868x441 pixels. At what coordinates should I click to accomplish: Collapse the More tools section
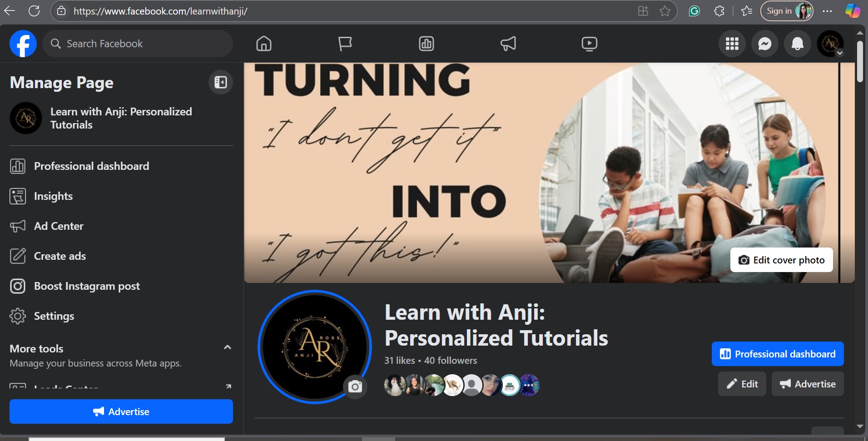click(x=228, y=347)
